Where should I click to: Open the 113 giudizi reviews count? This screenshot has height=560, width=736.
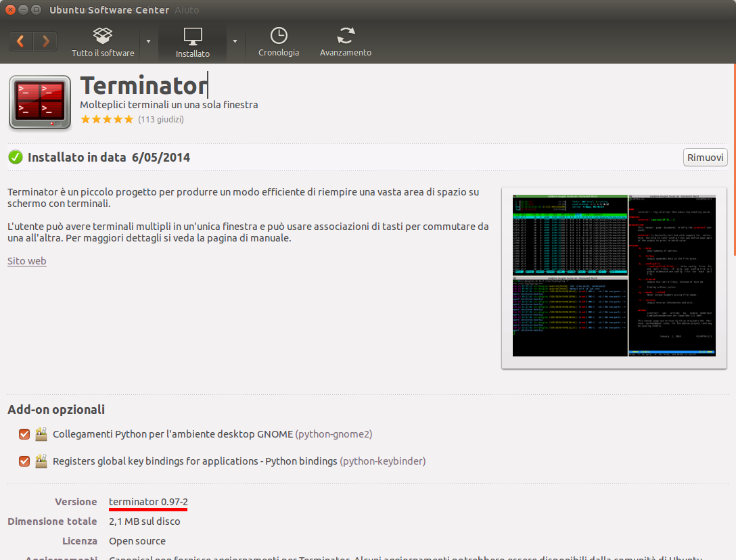[160, 119]
